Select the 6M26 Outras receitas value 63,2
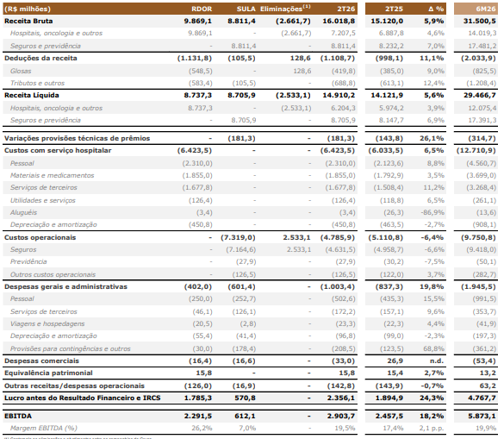Screen dimensions: 504x439 click(488, 386)
